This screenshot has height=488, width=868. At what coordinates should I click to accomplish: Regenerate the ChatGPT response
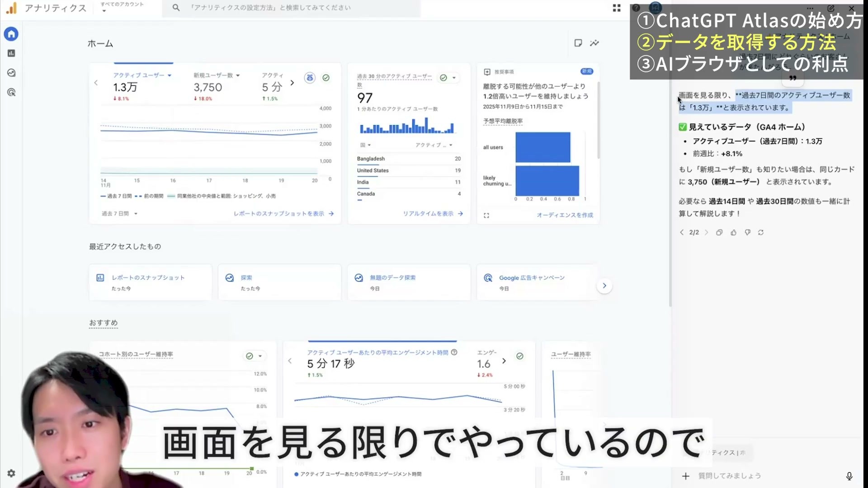point(761,232)
